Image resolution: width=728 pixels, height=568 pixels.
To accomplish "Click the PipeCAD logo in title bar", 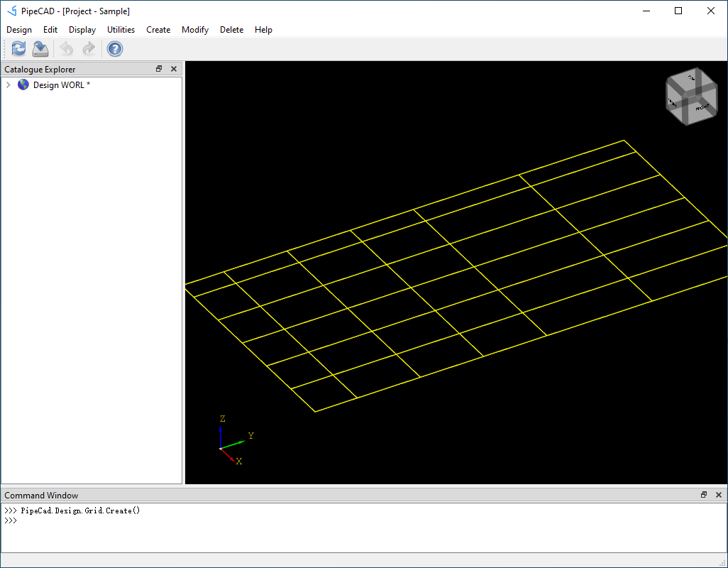I will (12, 11).
